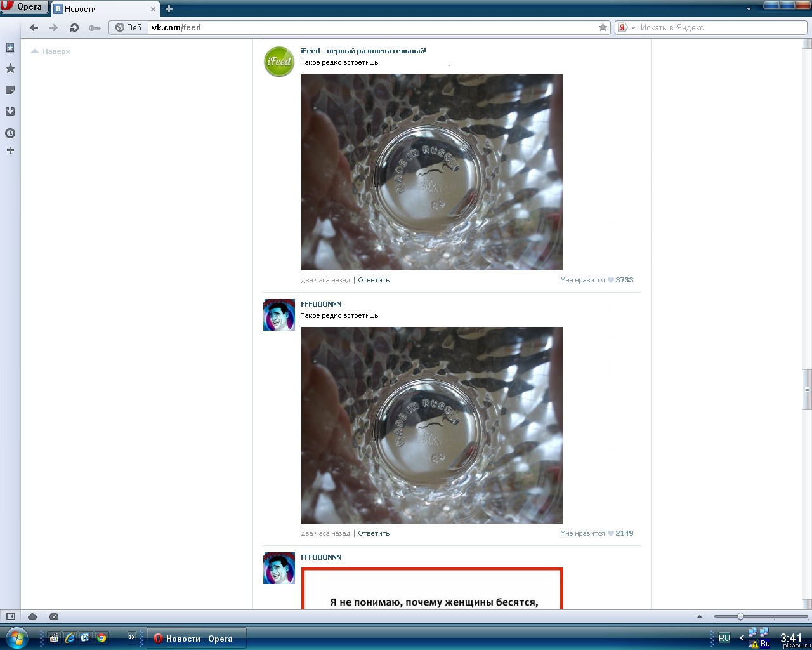
Task: Open the Notes panel in sidebar
Action: 10,90
